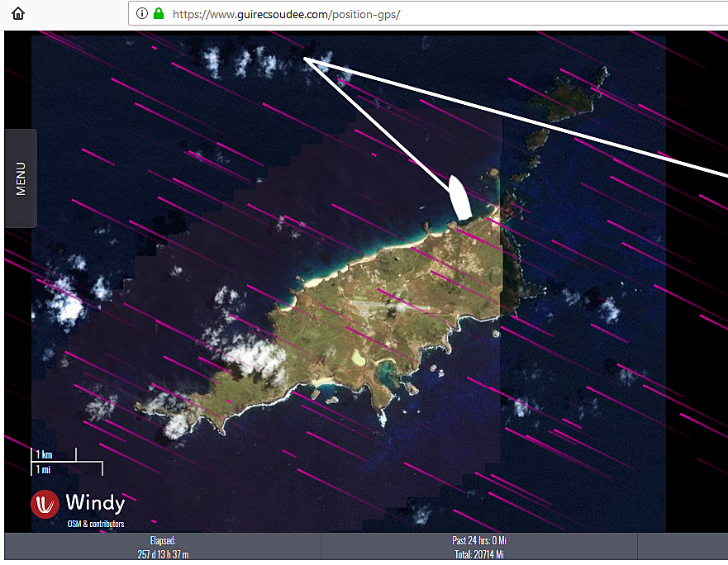Open the site information icon
Image resolution: width=728 pixels, height=565 pixels.
pos(142,13)
